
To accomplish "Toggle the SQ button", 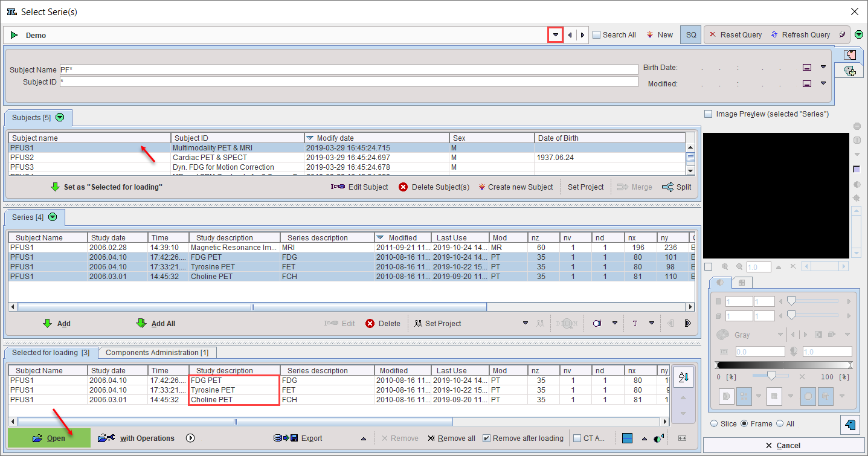I will pos(691,35).
